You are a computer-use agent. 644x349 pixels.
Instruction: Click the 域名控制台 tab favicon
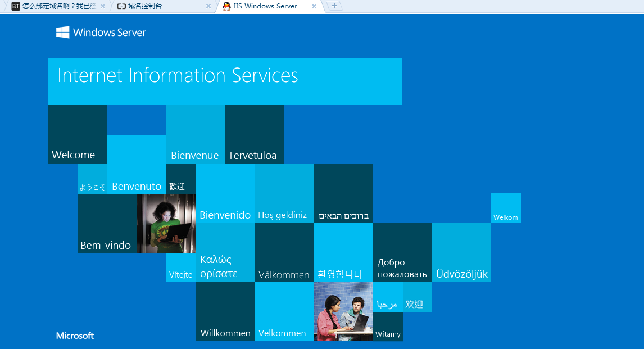121,6
